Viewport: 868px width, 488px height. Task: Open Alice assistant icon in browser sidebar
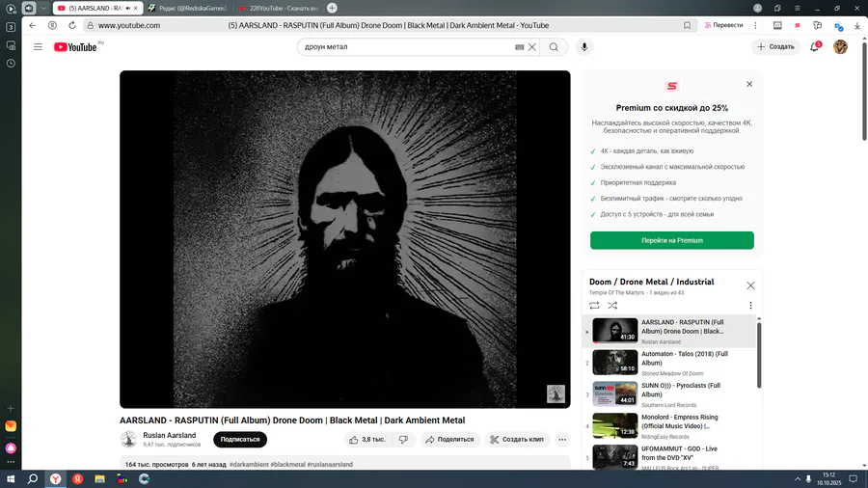(x=11, y=447)
